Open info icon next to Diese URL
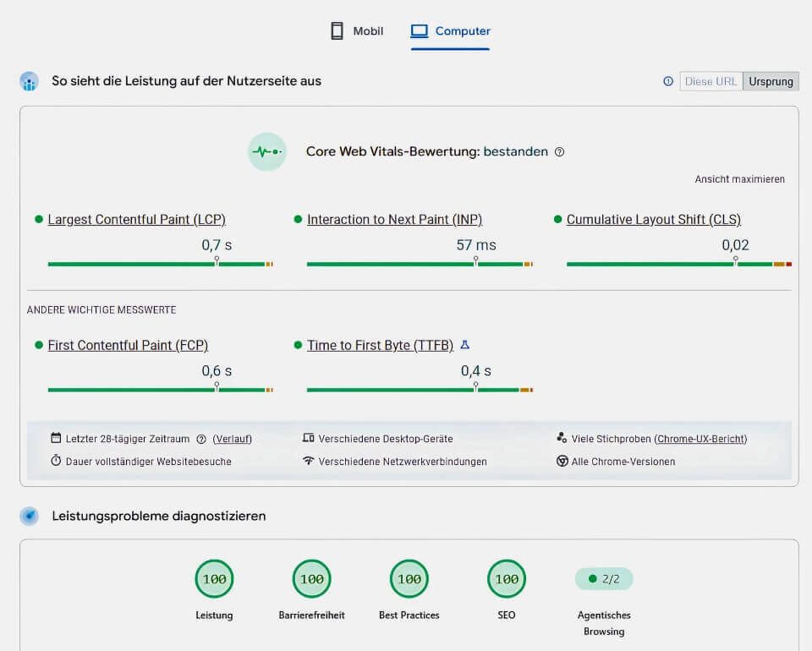Viewport: 812px width, 651px height. 668,81
